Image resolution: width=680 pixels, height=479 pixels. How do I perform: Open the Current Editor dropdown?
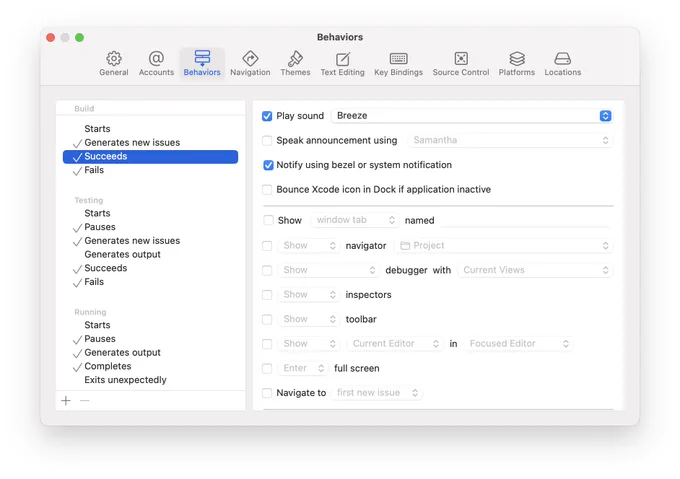395,344
